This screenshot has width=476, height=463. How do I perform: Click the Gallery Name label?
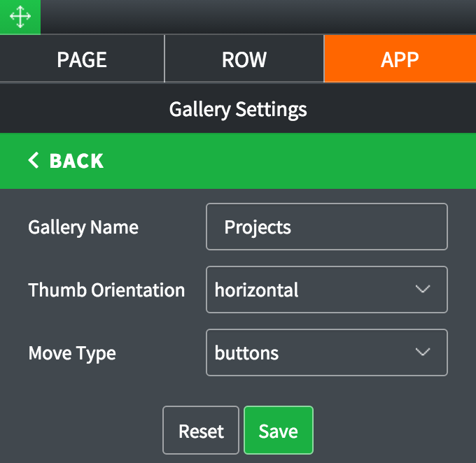(x=83, y=227)
